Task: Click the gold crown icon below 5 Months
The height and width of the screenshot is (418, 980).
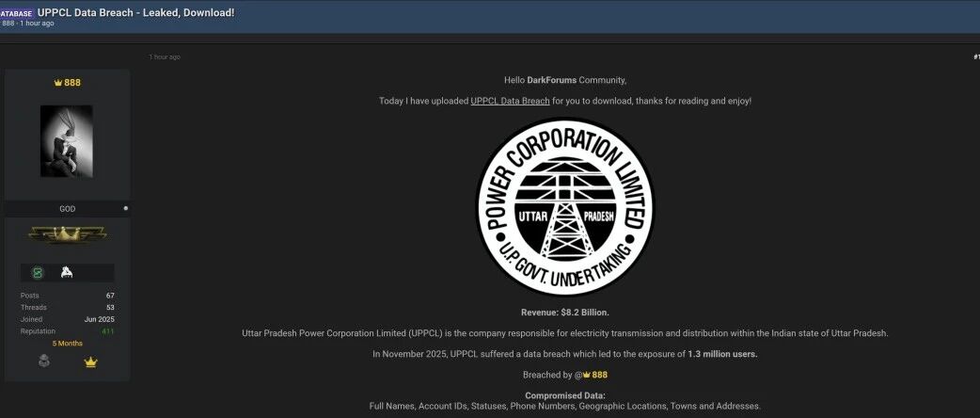Action: click(90, 362)
